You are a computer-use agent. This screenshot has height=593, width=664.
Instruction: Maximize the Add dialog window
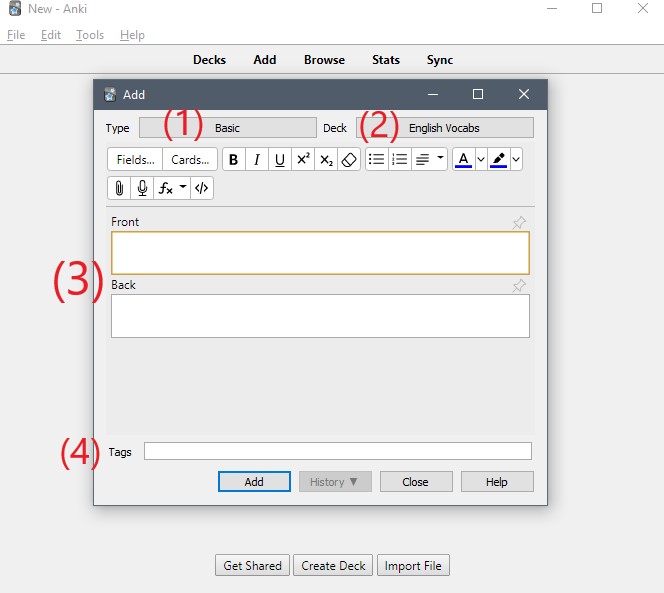point(478,94)
